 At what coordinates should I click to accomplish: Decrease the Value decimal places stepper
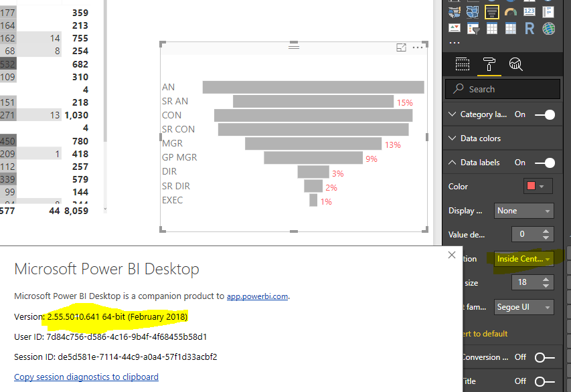click(546, 237)
